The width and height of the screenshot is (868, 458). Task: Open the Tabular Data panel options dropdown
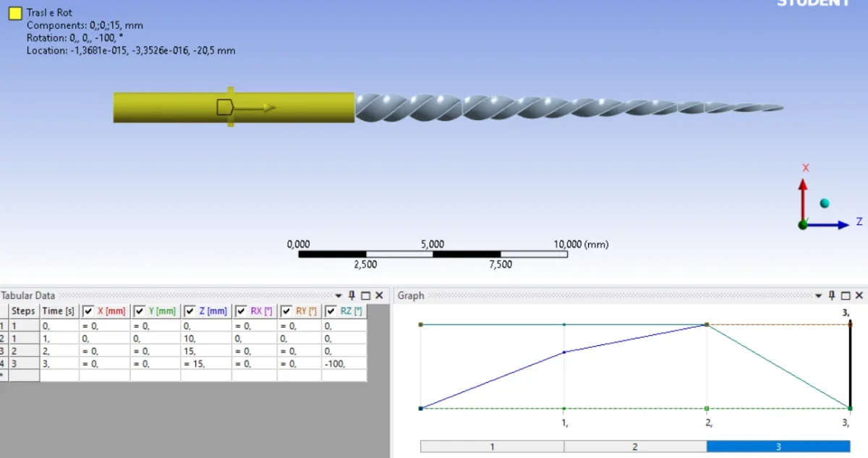tap(339, 296)
